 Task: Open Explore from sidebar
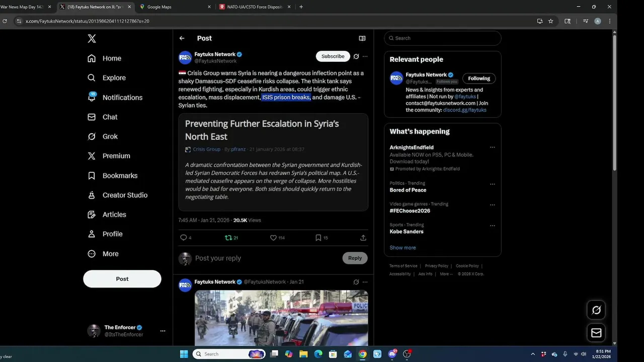107,78
